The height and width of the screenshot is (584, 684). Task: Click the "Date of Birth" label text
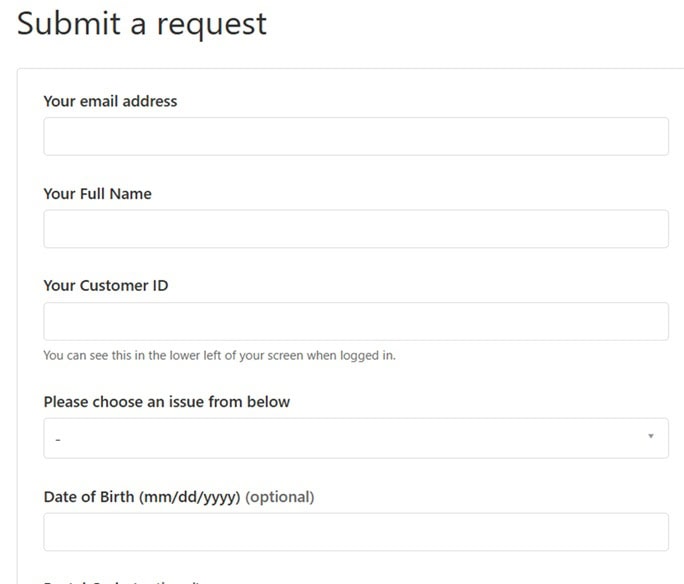pyautogui.click(x=89, y=497)
